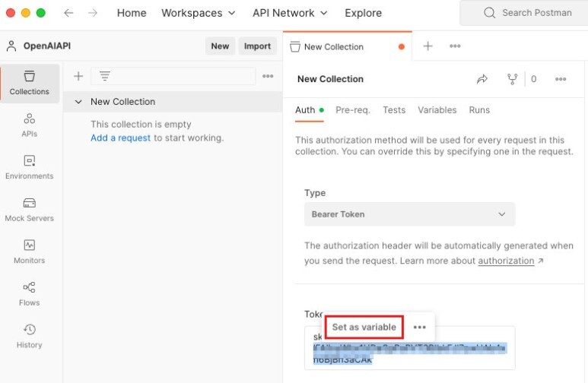Go forward with the right arrow icon

tap(93, 13)
